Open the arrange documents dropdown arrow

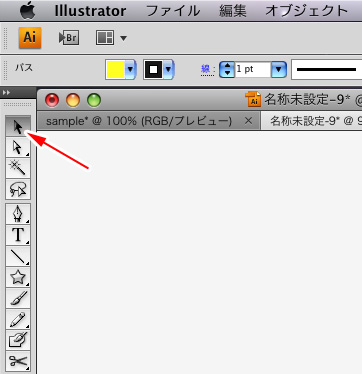click(124, 38)
